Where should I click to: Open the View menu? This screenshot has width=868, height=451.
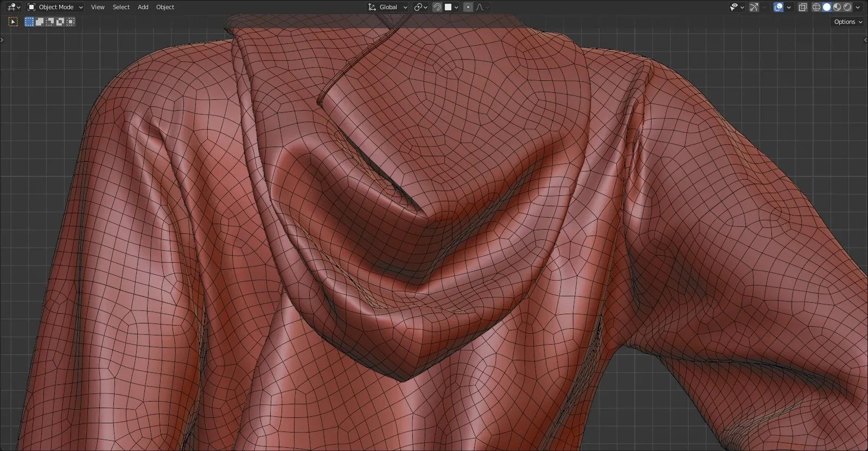click(x=98, y=7)
